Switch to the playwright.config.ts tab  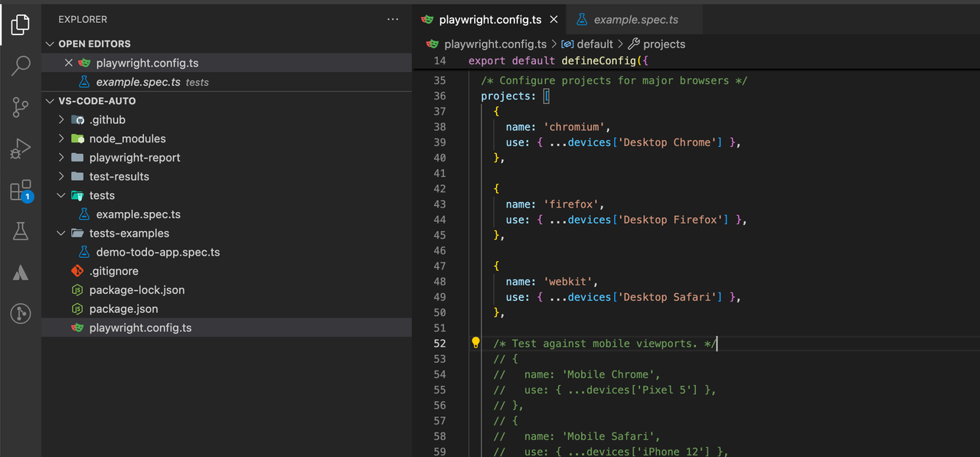click(x=489, y=20)
